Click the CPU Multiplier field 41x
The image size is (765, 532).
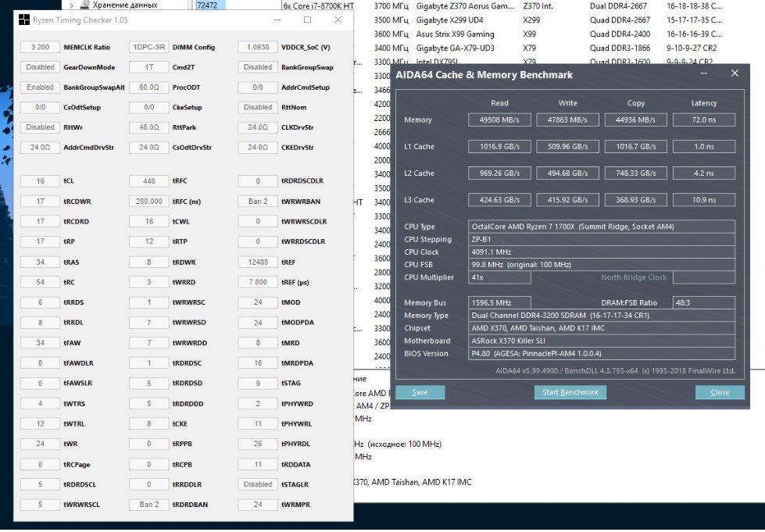click(499, 277)
